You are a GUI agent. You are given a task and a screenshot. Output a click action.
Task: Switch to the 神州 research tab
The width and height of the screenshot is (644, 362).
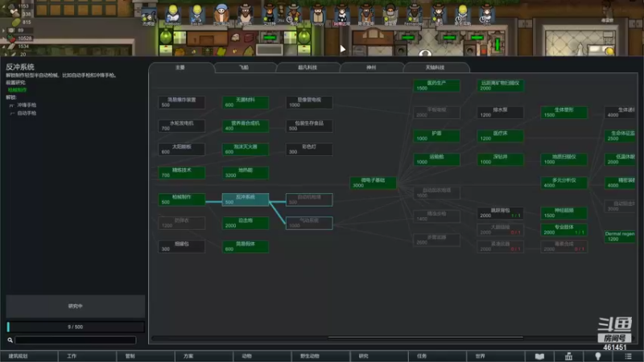[371, 68]
